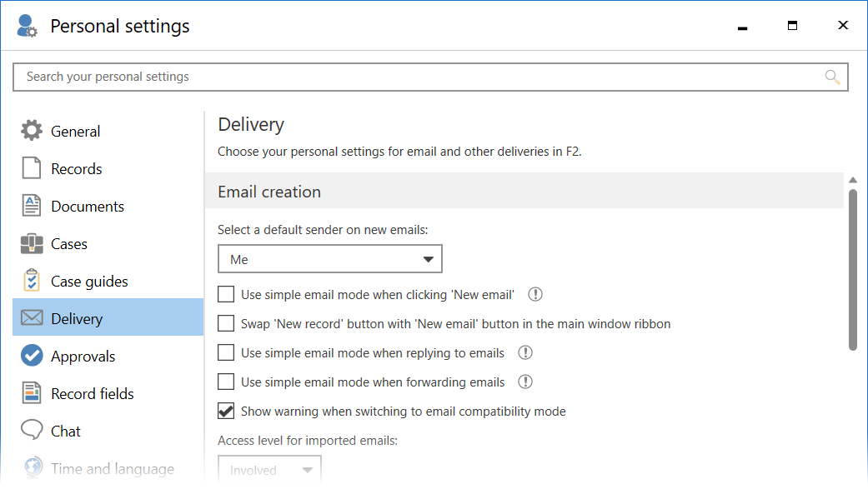Open the Approvals settings section

pyautogui.click(x=108, y=357)
